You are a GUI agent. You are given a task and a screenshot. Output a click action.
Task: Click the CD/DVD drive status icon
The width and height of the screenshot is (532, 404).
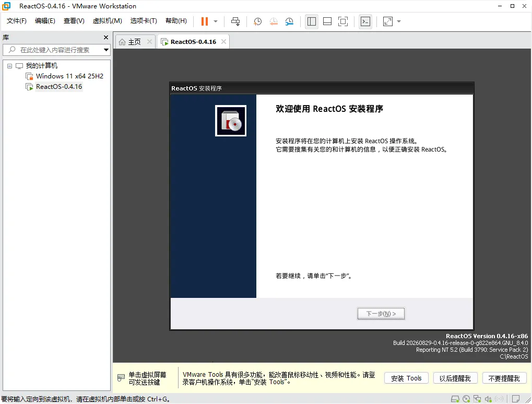467,399
